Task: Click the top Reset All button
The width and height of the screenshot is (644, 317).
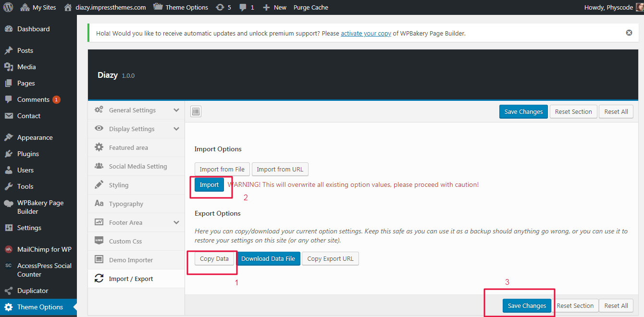Action: (616, 111)
